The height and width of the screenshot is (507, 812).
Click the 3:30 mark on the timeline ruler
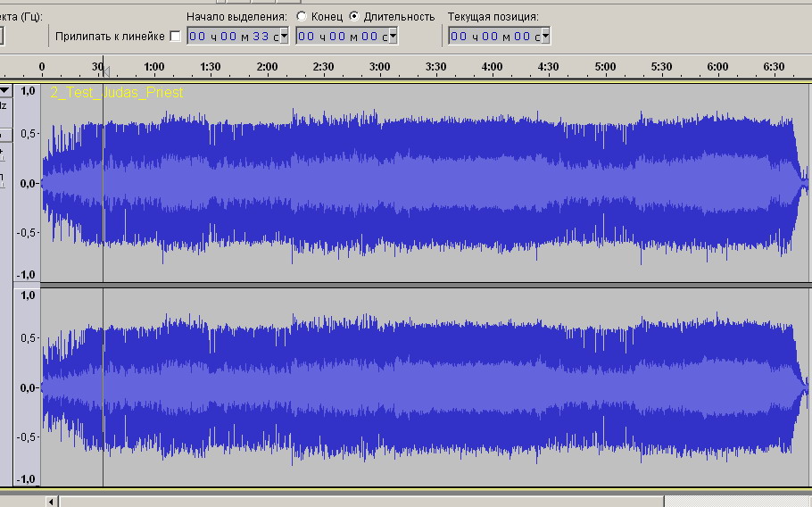click(x=435, y=67)
